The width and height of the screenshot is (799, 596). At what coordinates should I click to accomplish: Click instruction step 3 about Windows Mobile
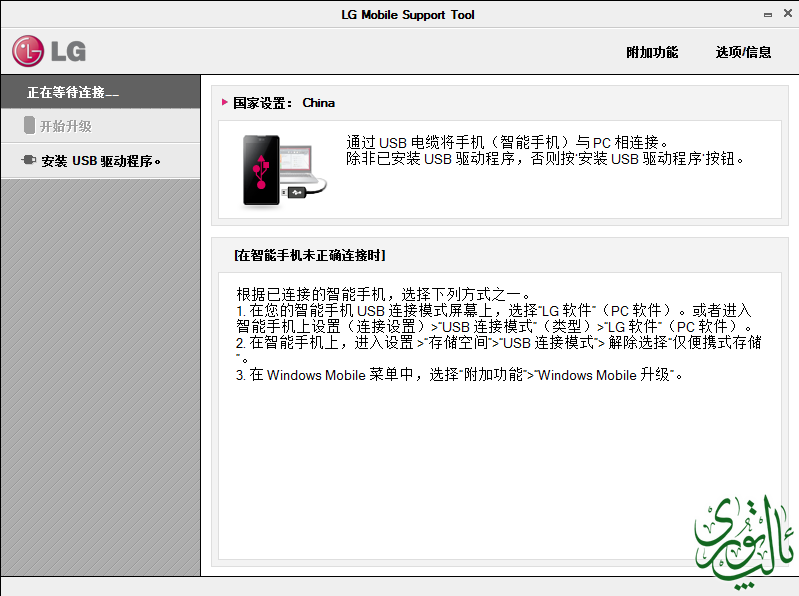click(x=459, y=375)
